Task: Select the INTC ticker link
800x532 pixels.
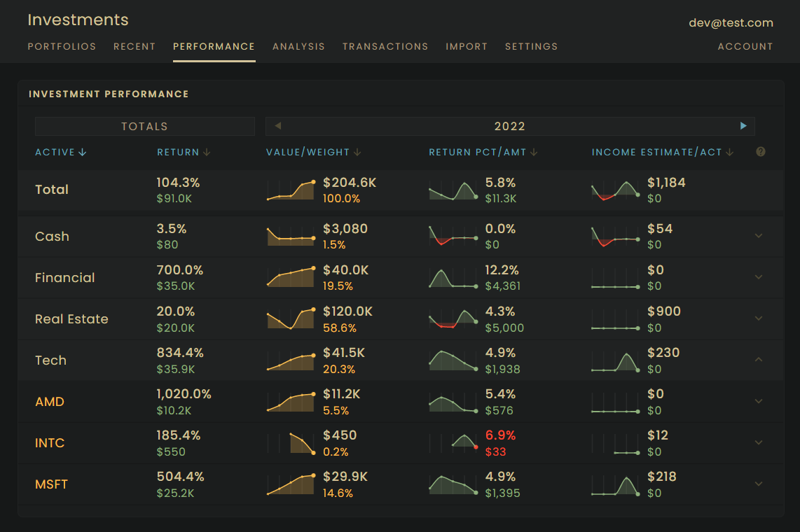Action: [x=50, y=443]
